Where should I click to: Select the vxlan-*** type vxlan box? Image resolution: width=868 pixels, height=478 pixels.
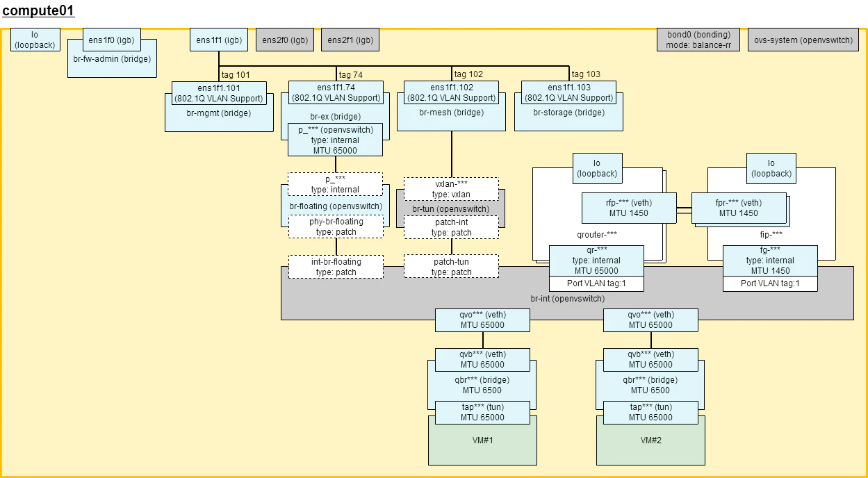tap(452, 189)
